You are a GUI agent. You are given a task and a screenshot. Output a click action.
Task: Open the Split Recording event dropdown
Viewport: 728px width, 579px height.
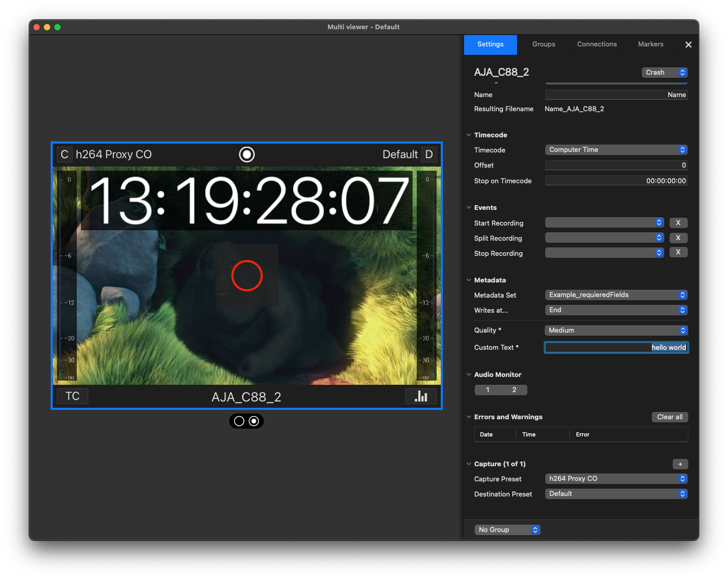(x=604, y=238)
